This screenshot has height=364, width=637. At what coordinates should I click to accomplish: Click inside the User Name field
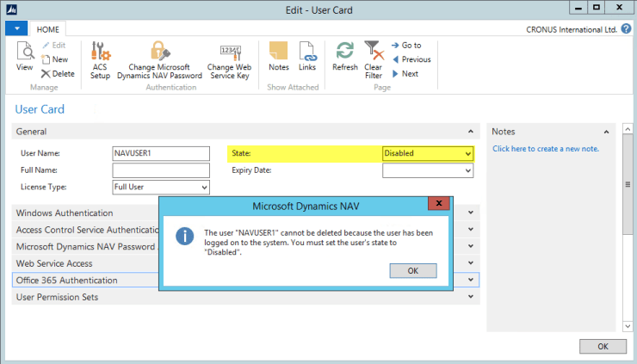[161, 153]
